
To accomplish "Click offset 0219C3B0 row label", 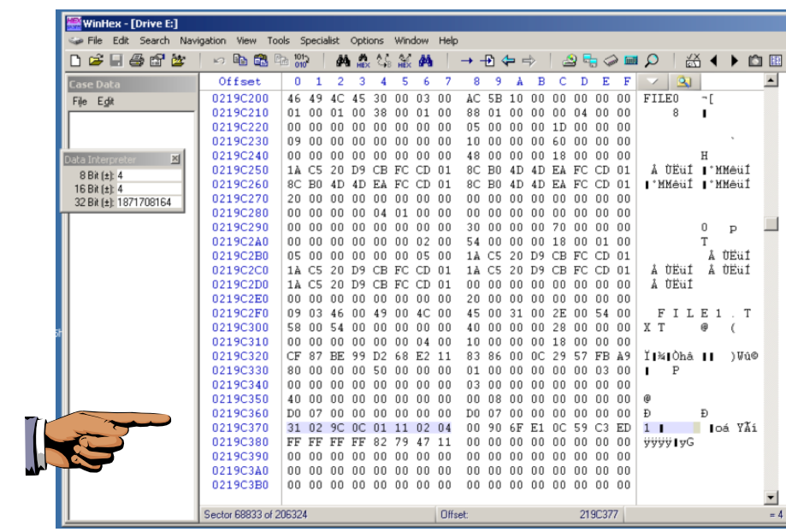I will click(x=240, y=485).
